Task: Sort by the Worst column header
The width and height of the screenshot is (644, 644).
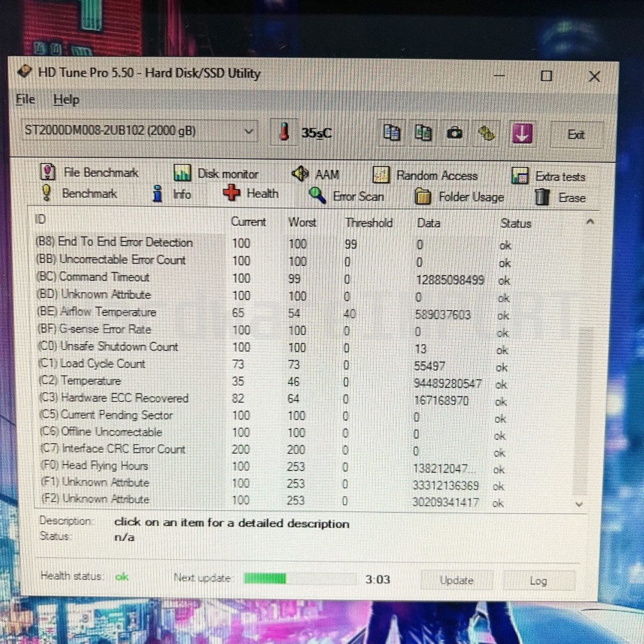Action: click(x=302, y=222)
